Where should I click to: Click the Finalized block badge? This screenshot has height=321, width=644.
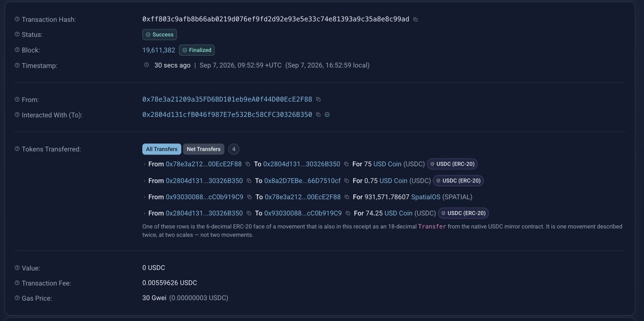point(197,50)
